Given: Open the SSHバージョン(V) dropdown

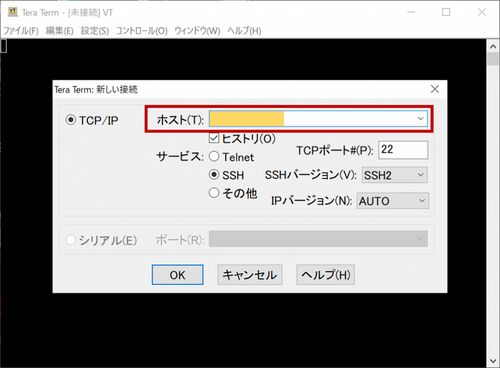Looking at the screenshot, I should pyautogui.click(x=395, y=175).
